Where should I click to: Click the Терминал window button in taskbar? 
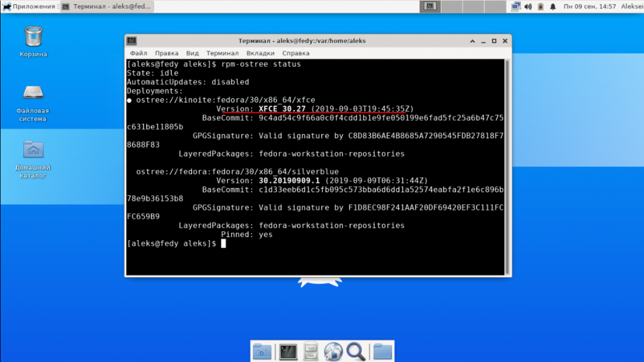[108, 7]
